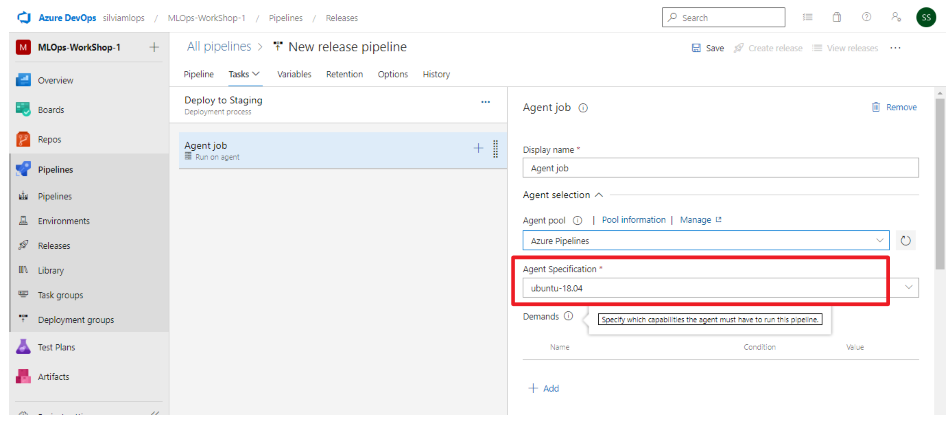Open Deployment groups in the sidebar
The height and width of the screenshot is (430, 951).
(x=75, y=320)
